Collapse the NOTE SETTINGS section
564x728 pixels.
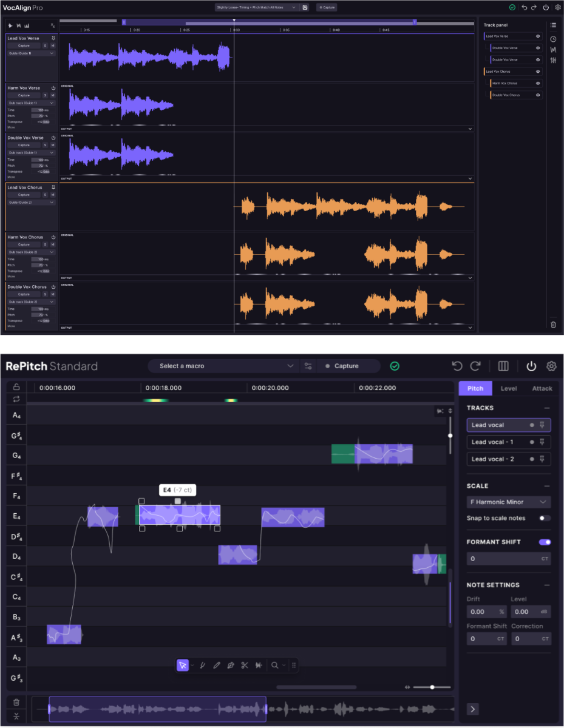click(547, 585)
